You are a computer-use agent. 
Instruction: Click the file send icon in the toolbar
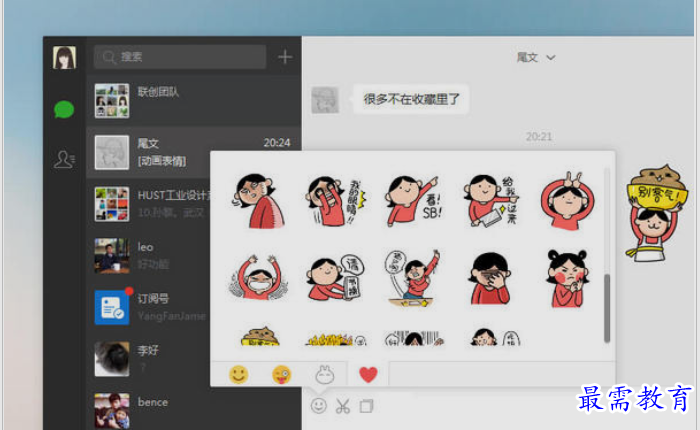coord(367,406)
